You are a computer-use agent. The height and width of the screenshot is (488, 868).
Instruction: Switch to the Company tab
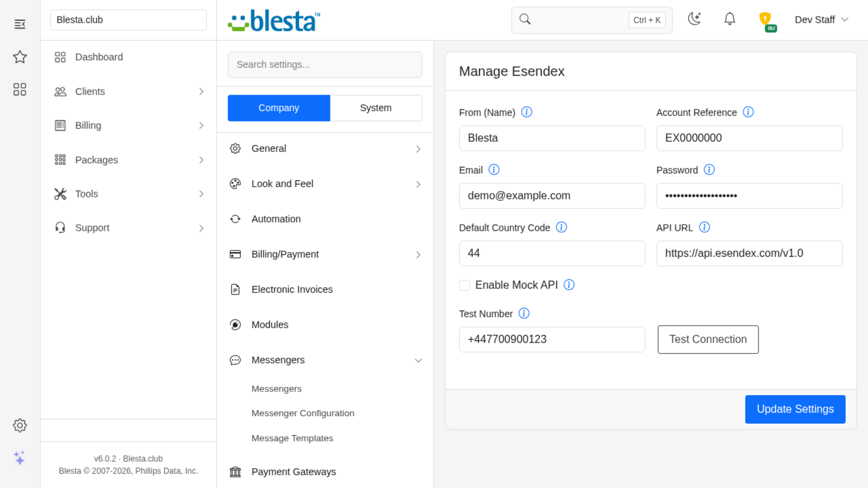(279, 108)
